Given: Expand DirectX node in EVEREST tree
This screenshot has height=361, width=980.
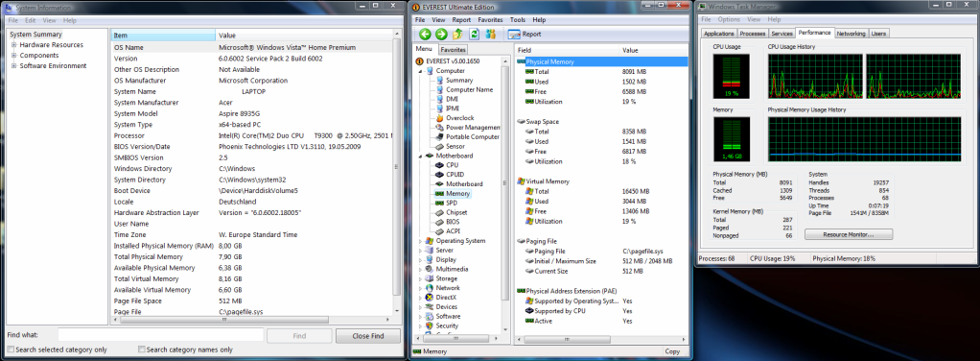Looking at the screenshot, I should (420, 298).
